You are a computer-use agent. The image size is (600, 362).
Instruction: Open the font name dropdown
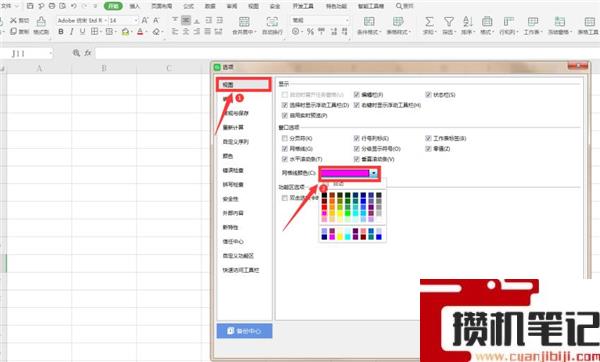(106, 20)
